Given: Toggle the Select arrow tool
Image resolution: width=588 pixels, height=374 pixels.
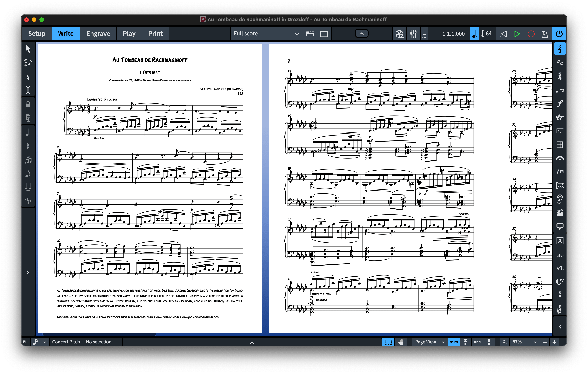Looking at the screenshot, I should (x=28, y=49).
